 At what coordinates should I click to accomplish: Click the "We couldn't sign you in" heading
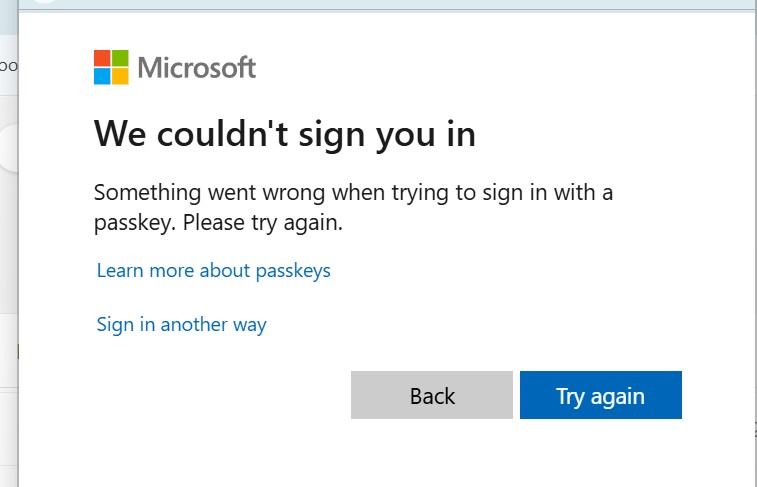coord(285,135)
